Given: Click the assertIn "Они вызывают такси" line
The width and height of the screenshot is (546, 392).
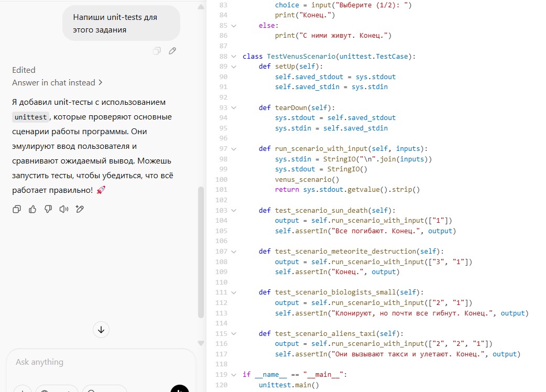Looking at the screenshot, I should (398, 354).
